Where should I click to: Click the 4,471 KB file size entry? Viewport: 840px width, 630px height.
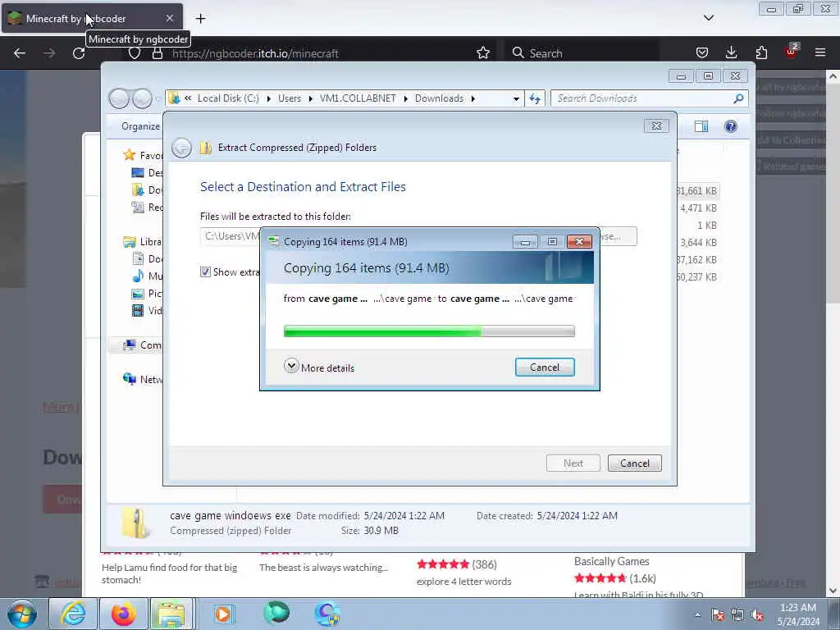[698, 208]
